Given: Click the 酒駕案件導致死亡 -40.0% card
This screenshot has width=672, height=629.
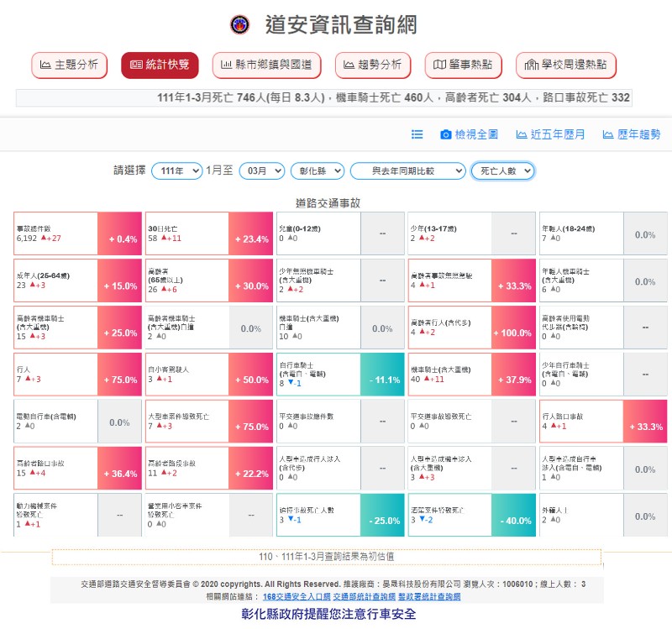Looking at the screenshot, I should (x=472, y=515).
